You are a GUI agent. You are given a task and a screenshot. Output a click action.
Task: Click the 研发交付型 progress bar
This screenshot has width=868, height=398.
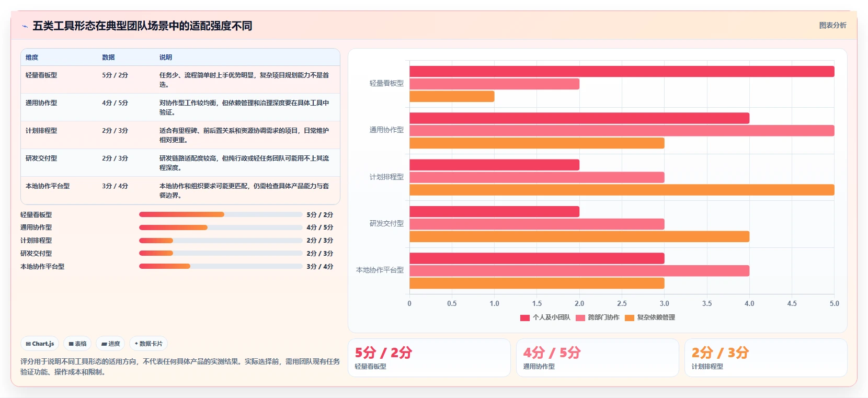point(221,253)
